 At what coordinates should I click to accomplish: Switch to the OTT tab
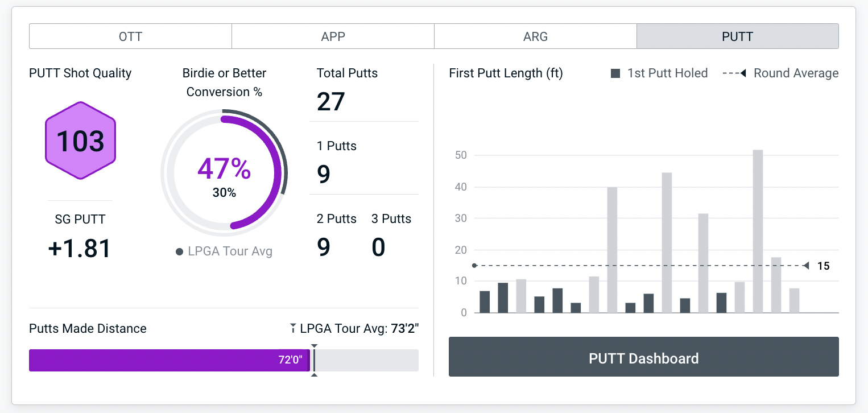(130, 36)
